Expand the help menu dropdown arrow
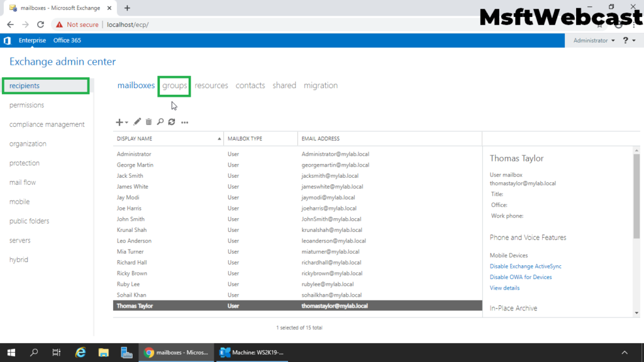This screenshot has width=644, height=362. coord(634,41)
